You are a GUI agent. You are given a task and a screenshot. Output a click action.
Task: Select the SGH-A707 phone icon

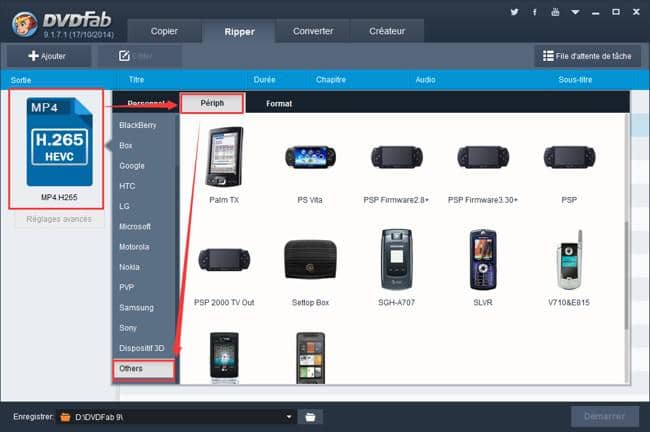396,260
